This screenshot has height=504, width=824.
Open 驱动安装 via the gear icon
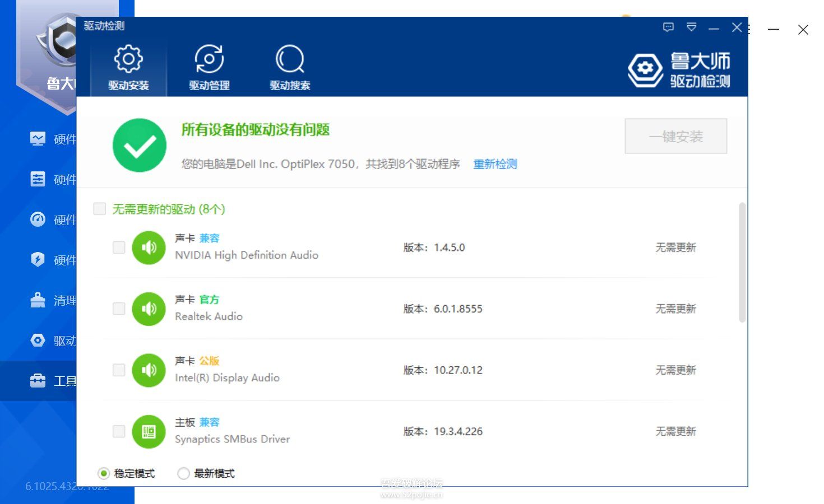pyautogui.click(x=128, y=58)
